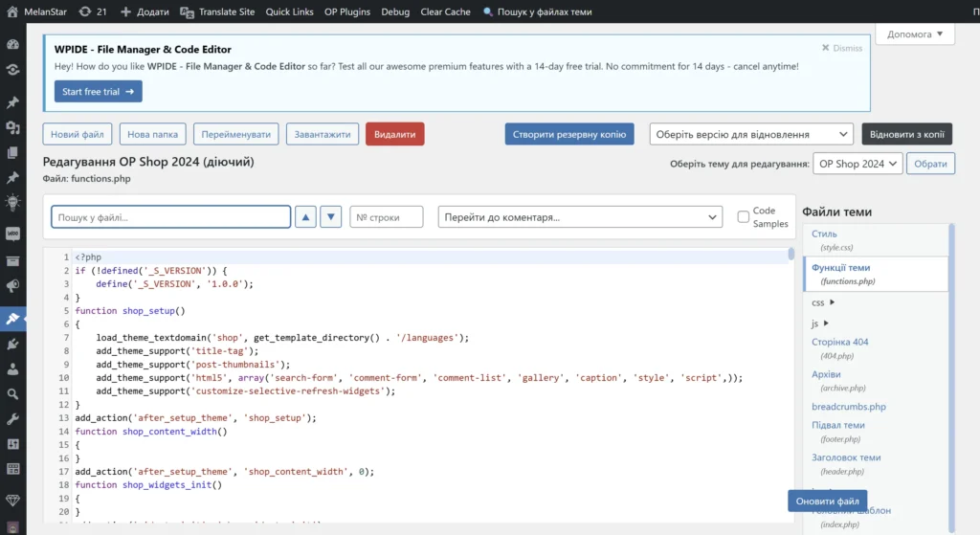
Task: Click the Перейменувати button
Action: coord(236,134)
